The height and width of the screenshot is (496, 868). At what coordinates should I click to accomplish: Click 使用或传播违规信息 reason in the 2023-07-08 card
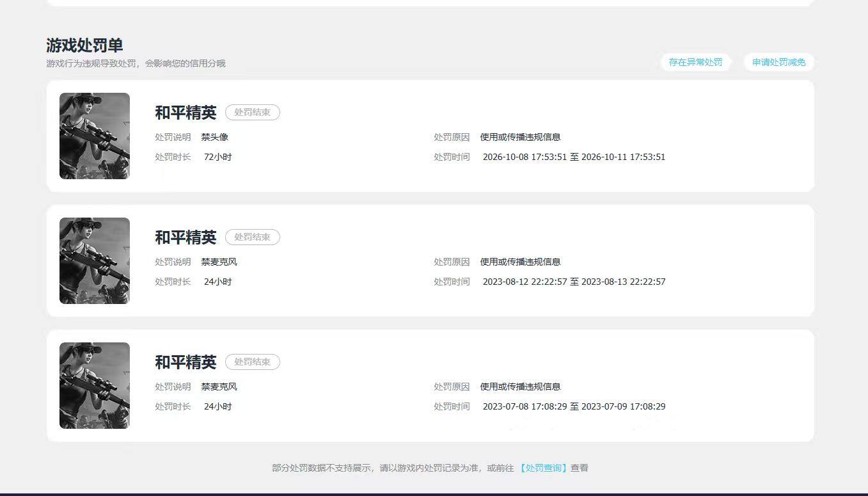tap(521, 387)
